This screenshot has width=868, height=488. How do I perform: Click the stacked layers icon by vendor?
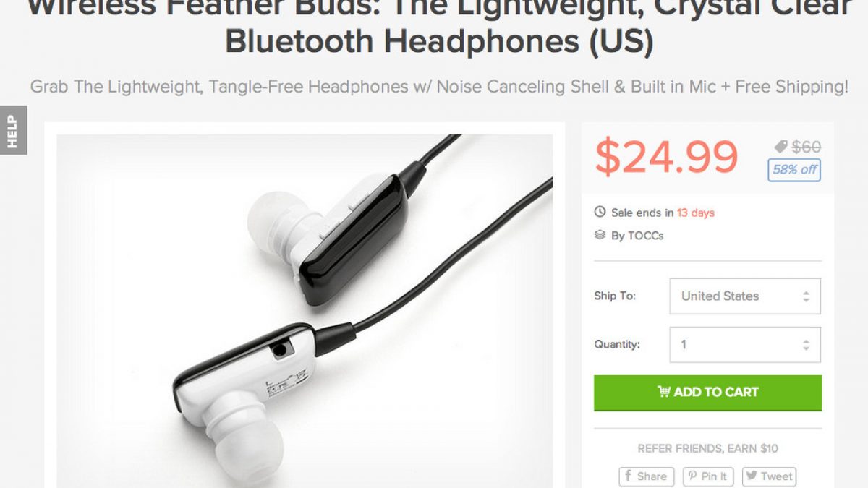pyautogui.click(x=600, y=235)
